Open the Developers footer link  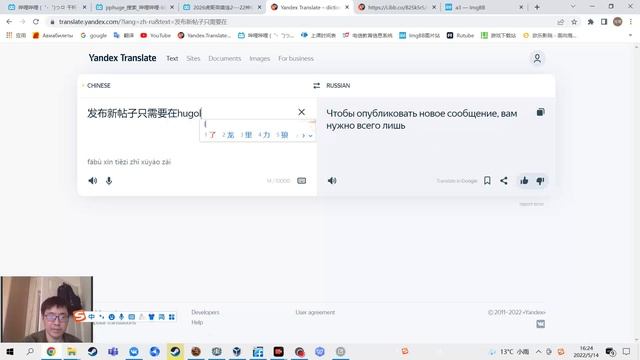click(x=205, y=312)
